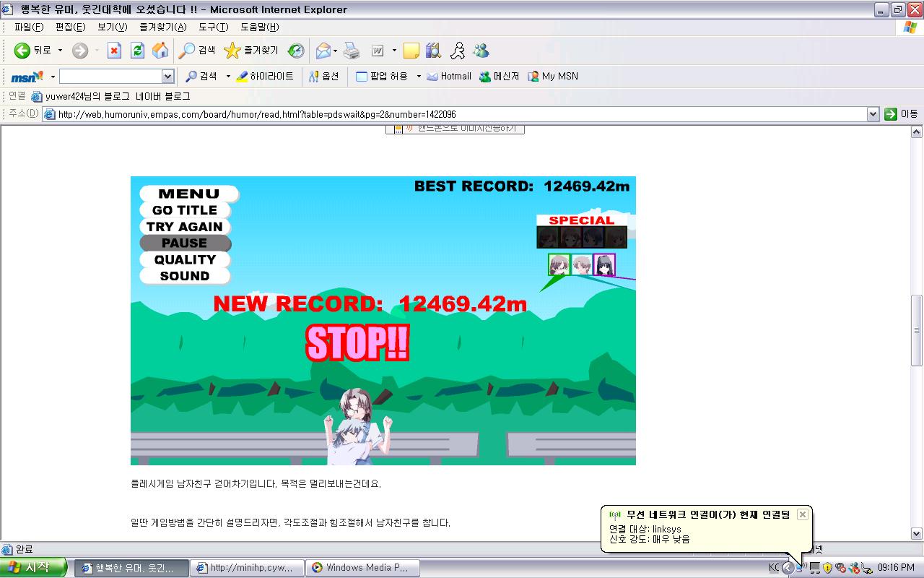The height and width of the screenshot is (578, 924).
Task: Click GO TITLE in the game
Action: (x=185, y=210)
